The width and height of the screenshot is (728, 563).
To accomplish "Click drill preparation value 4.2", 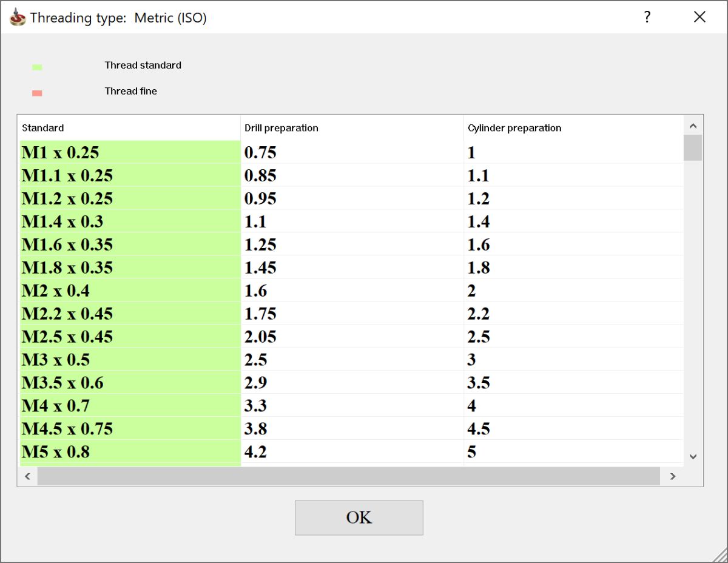I will [x=255, y=453].
